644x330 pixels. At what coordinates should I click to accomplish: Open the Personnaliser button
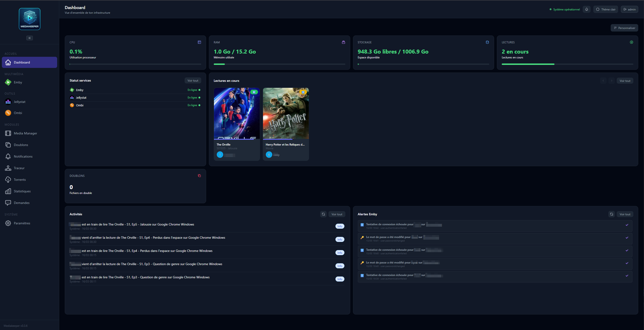(624, 28)
